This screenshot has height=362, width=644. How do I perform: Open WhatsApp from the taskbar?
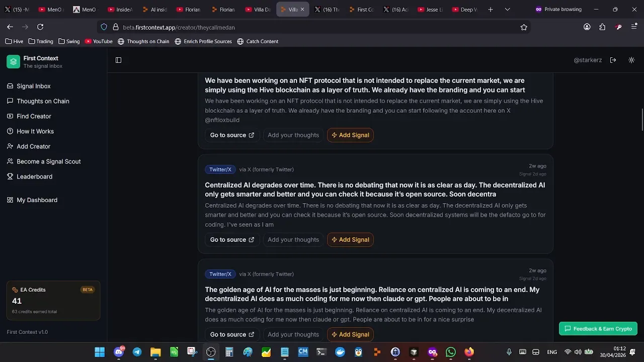[451, 352]
